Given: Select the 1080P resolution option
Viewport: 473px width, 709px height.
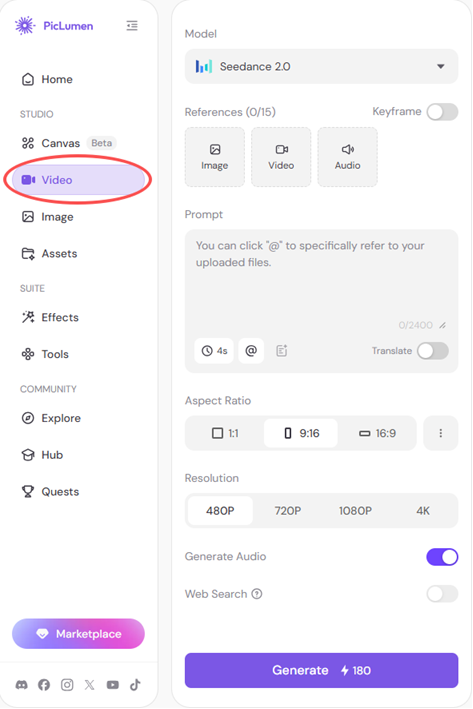Looking at the screenshot, I should 355,511.
